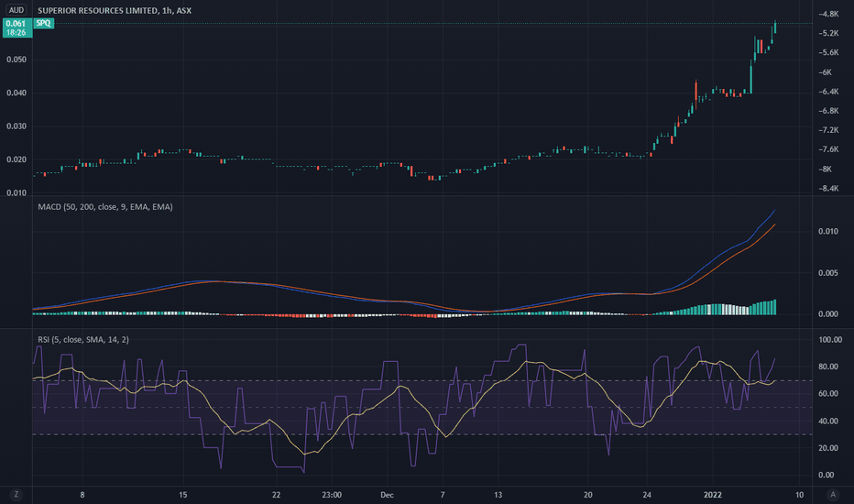Click the 8 date label on time axis
The image size is (854, 504).
(82, 495)
